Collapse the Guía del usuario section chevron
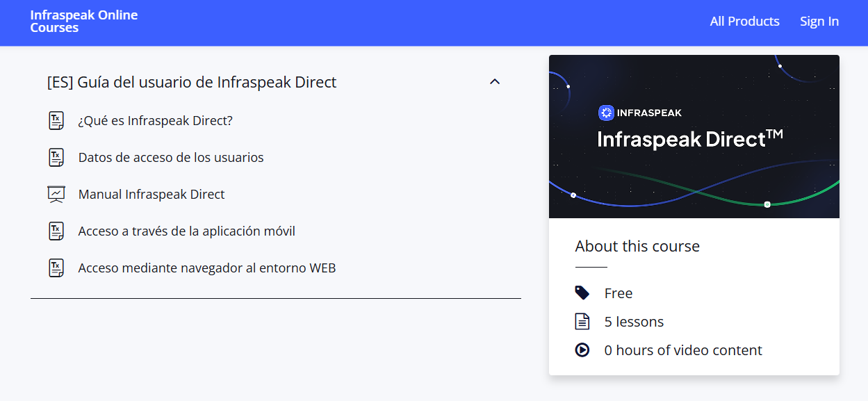Screen dimensions: 868x401 pyautogui.click(x=495, y=82)
